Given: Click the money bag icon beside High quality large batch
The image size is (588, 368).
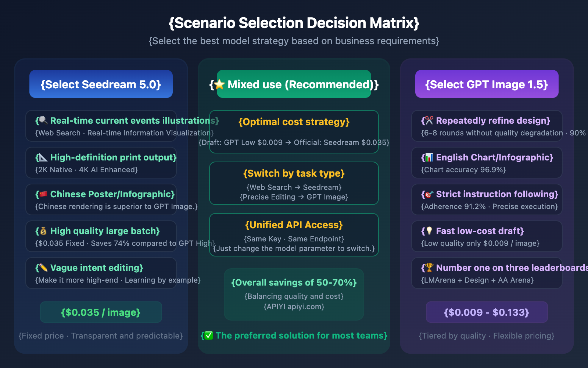Looking at the screenshot, I should 43,231.
